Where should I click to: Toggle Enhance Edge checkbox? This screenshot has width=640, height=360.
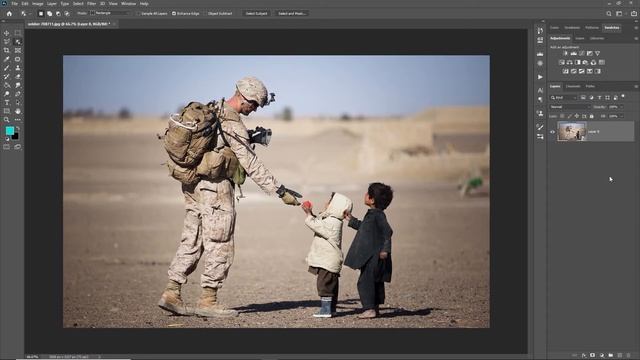pos(174,13)
